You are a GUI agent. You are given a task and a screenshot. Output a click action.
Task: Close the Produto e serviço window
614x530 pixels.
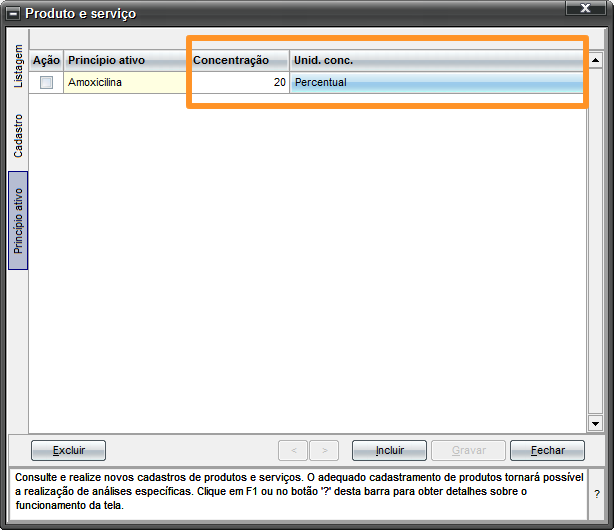pos(585,8)
